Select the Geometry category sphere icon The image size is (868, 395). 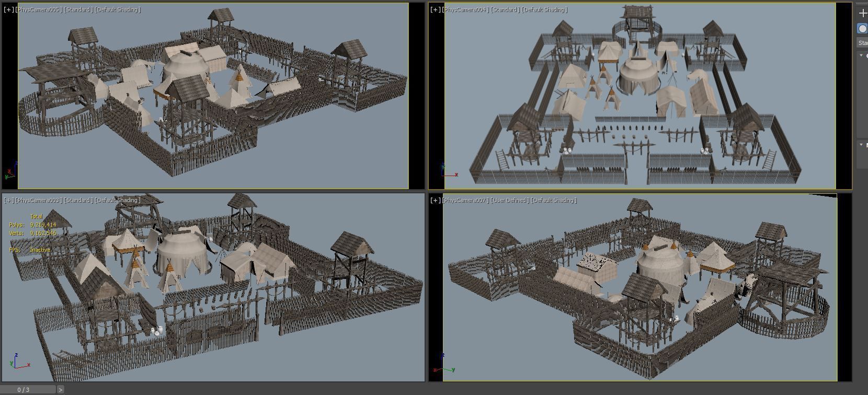coord(862,28)
